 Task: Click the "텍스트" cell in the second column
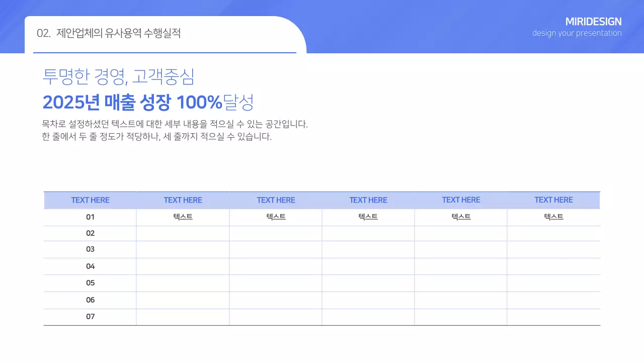[x=183, y=217]
